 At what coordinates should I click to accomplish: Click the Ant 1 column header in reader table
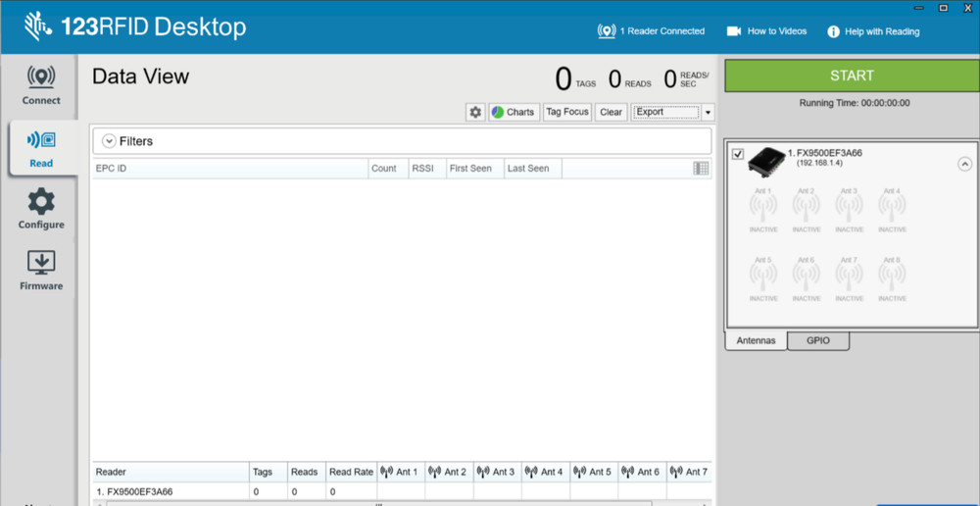[x=401, y=473]
